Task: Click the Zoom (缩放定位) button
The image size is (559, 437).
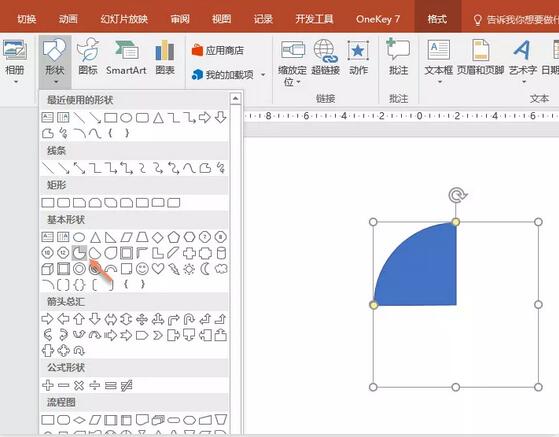Action: click(292, 62)
